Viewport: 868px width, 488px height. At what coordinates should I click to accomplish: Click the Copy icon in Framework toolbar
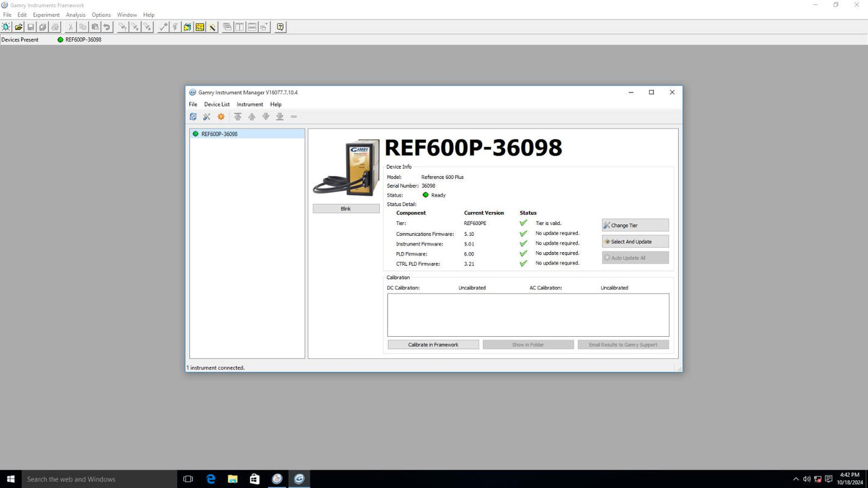click(x=83, y=27)
